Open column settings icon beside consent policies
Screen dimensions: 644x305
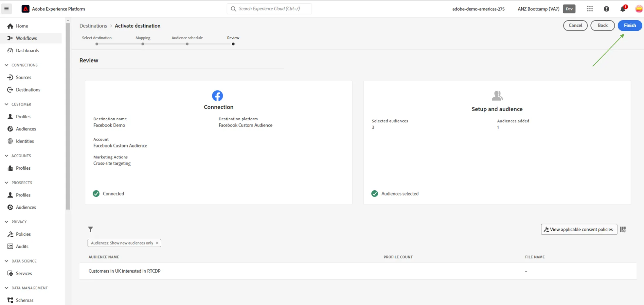click(623, 229)
